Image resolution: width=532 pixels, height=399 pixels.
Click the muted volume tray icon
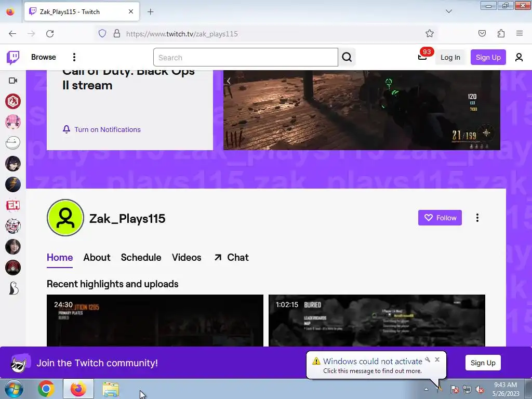480,389
